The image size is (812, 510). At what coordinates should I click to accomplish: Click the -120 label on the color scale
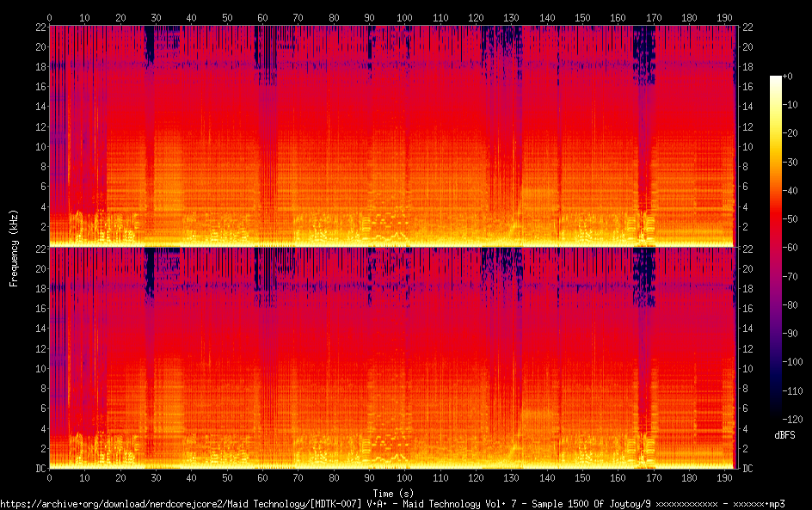795,421
